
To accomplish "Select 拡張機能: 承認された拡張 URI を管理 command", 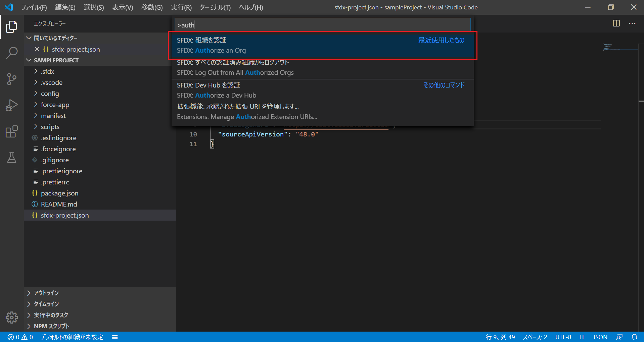I will 322,112.
